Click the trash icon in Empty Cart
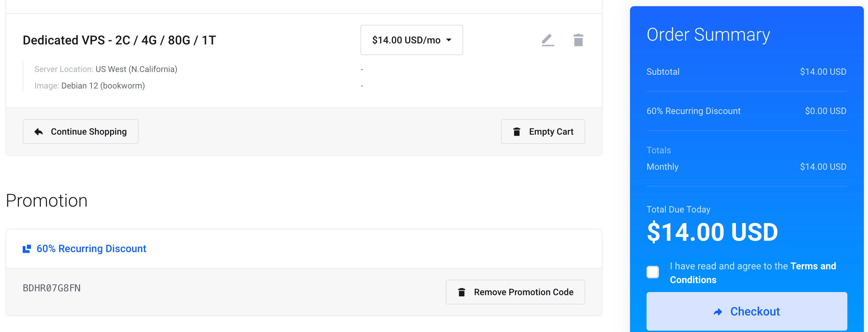Viewport: 868px width, 332px height. click(517, 132)
